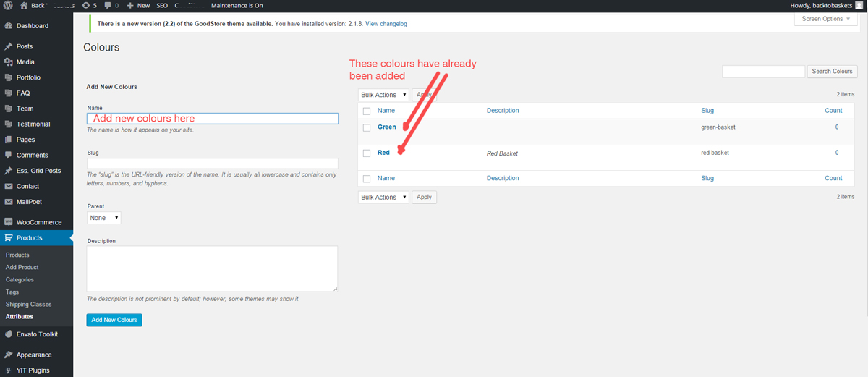Open the Comments sidebar icon

8,155
